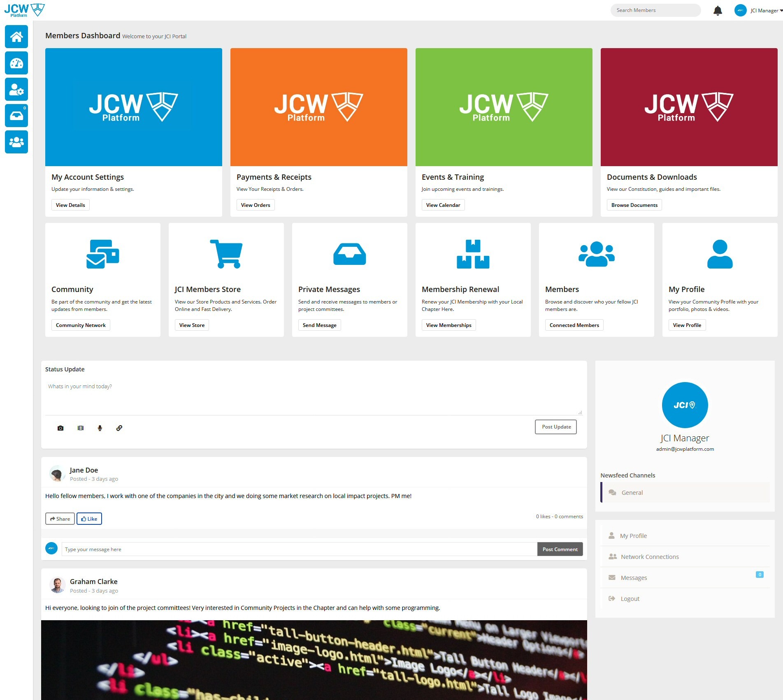Click the small avatar in header
This screenshot has height=700, width=783.
tap(740, 10)
